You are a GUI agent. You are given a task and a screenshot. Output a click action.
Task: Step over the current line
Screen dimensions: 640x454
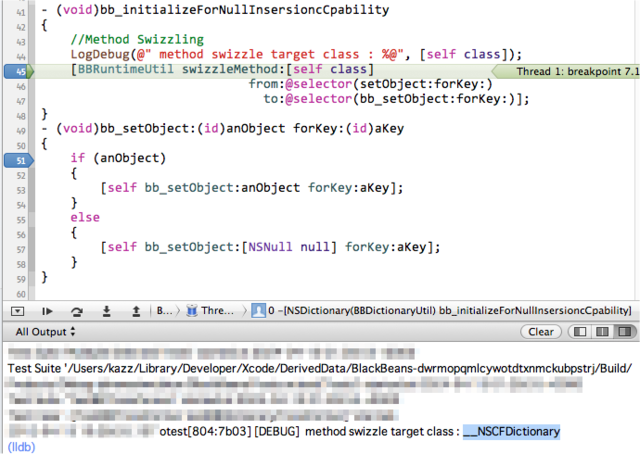[x=76, y=311]
